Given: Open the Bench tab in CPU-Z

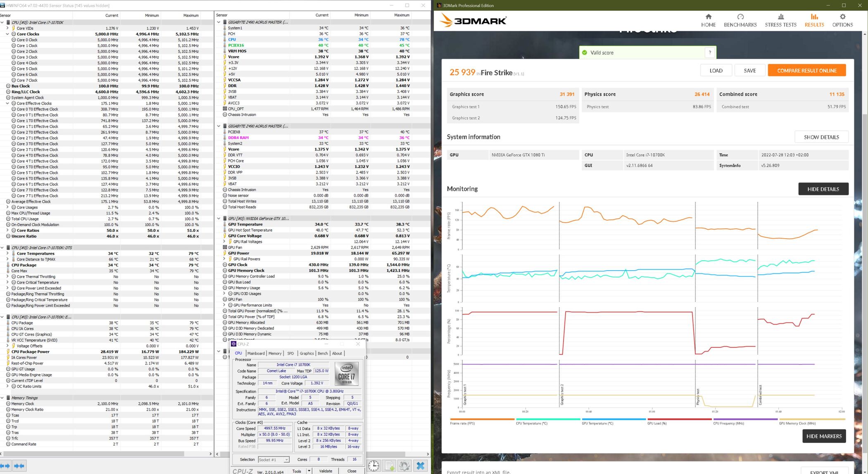Looking at the screenshot, I should click(x=323, y=353).
